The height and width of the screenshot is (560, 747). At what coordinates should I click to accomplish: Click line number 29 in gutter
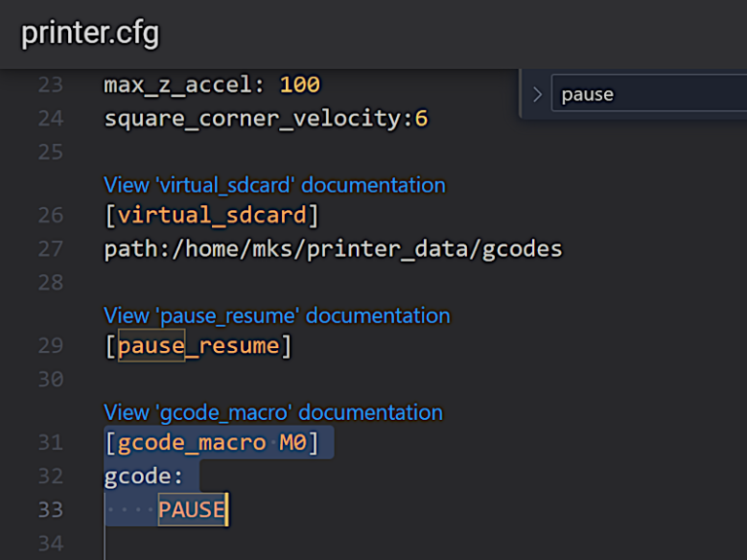tap(51, 345)
